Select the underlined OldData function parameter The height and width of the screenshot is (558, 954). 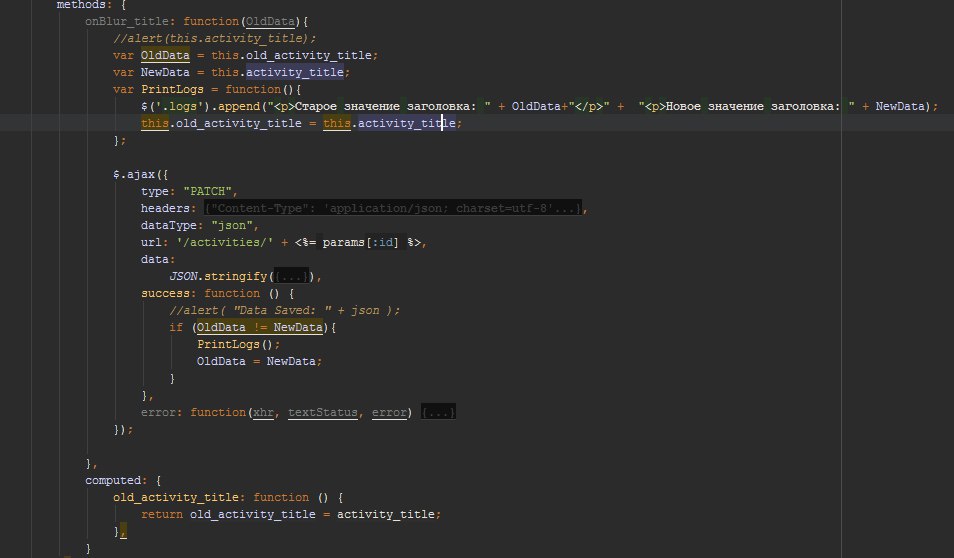click(x=271, y=21)
